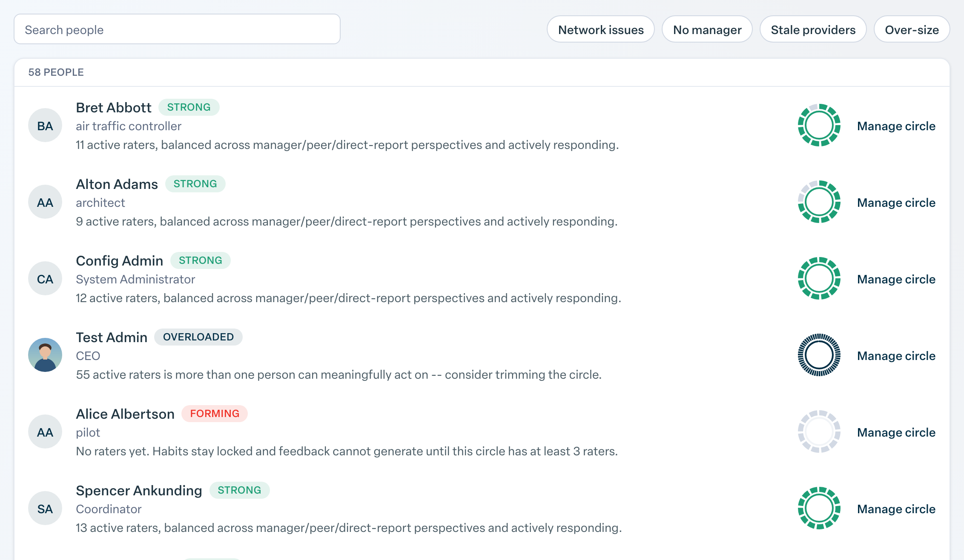
Task: Open Manage circle for Alice Albertson
Action: [x=896, y=432]
